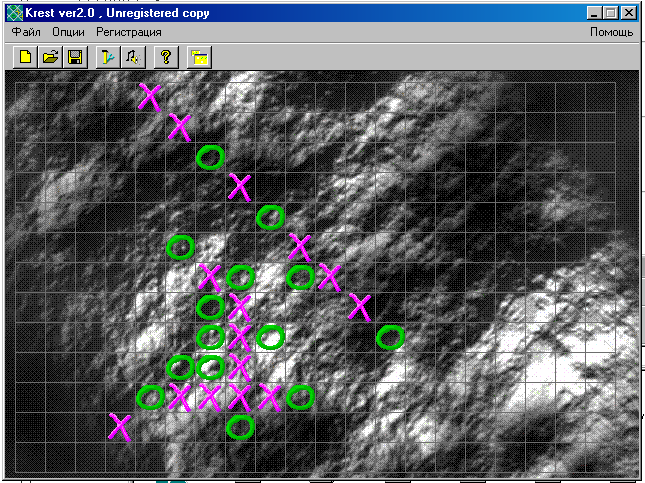
Task: Open the Опции menu
Action: (68, 32)
